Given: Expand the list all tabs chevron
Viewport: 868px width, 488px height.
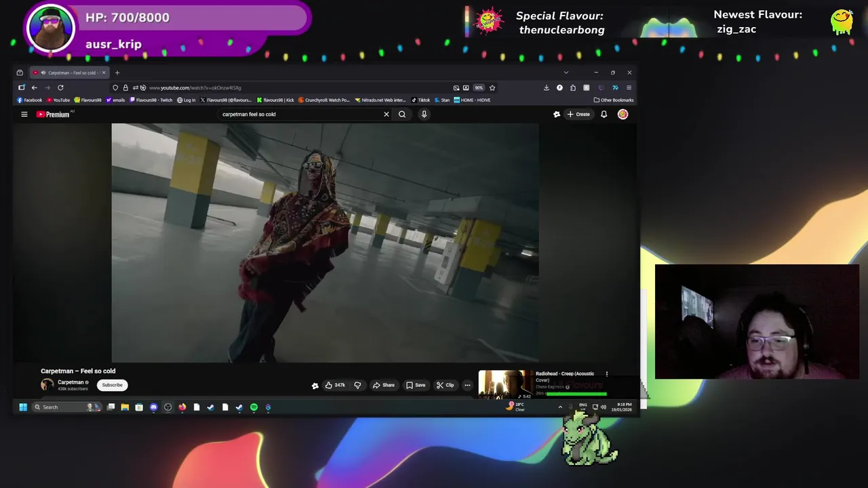Looking at the screenshot, I should pos(566,73).
